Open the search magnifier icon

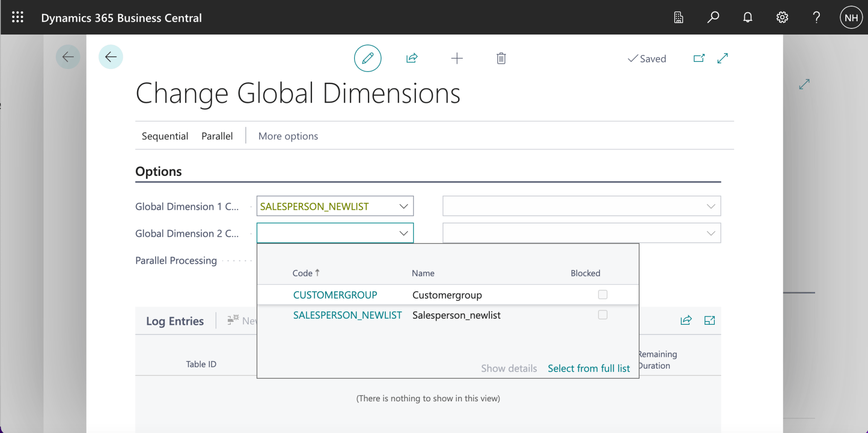coord(713,17)
